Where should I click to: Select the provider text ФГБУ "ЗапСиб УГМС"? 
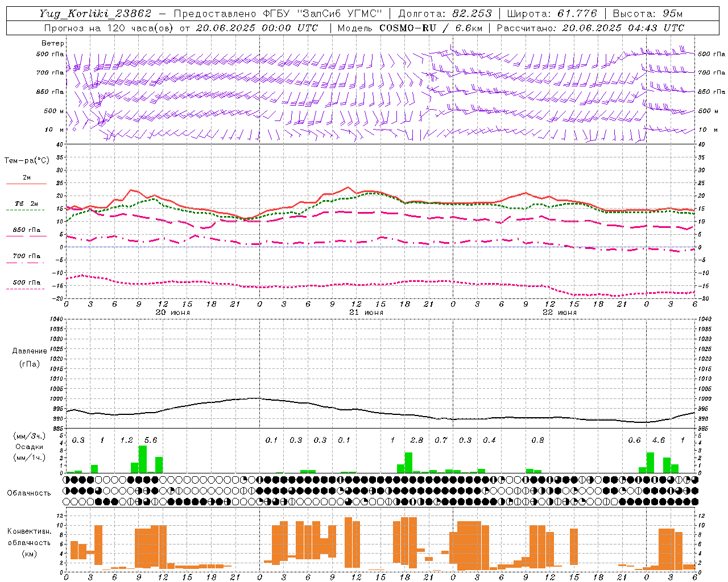(322, 14)
